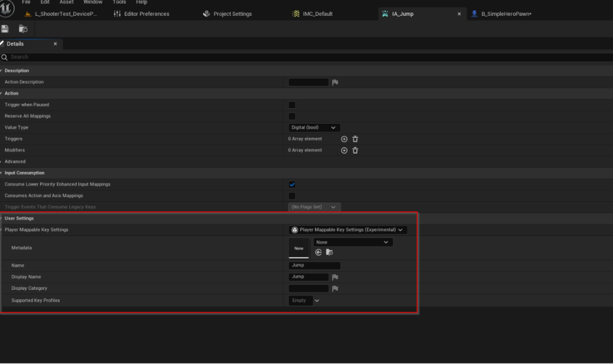613x364 pixels.
Task: Switch to IMC_Default tab
Action: point(313,14)
